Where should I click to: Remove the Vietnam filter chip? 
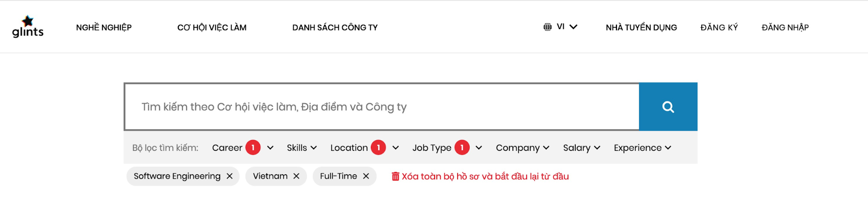297,176
